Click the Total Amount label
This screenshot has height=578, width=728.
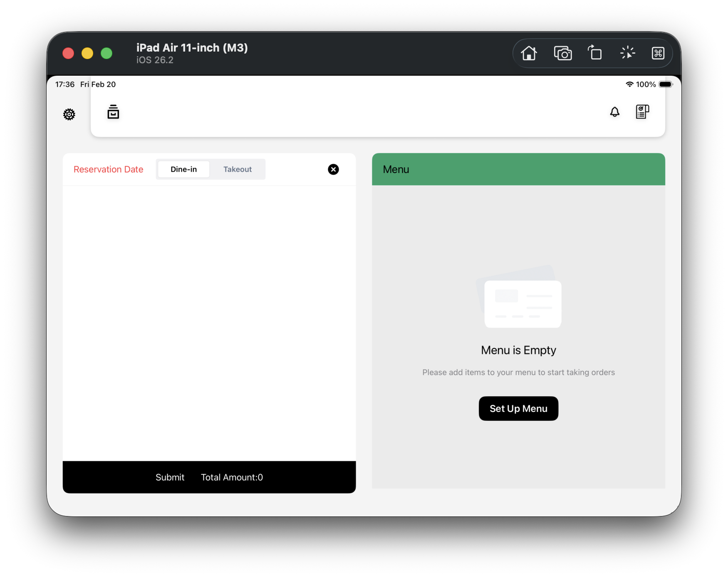231,477
